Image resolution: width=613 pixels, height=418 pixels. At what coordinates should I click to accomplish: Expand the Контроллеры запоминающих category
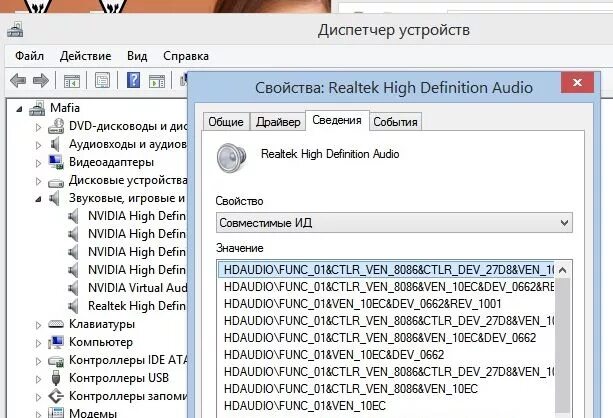[x=38, y=397]
